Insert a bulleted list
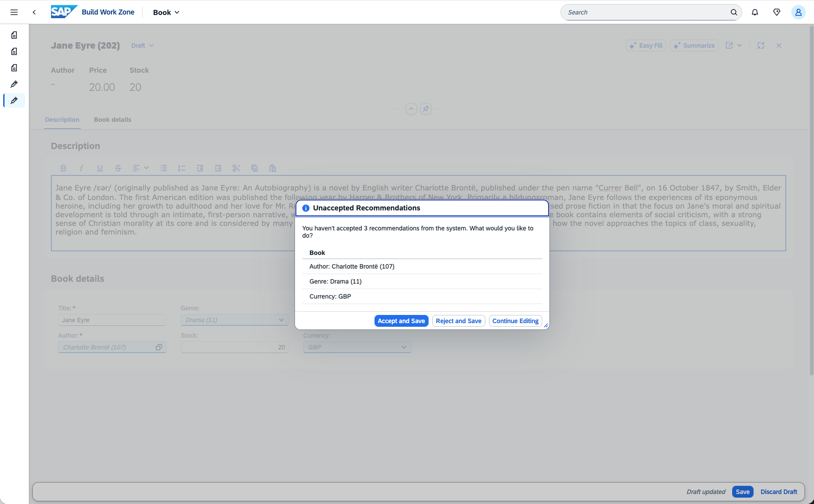This screenshot has height=504, width=814. (164, 168)
